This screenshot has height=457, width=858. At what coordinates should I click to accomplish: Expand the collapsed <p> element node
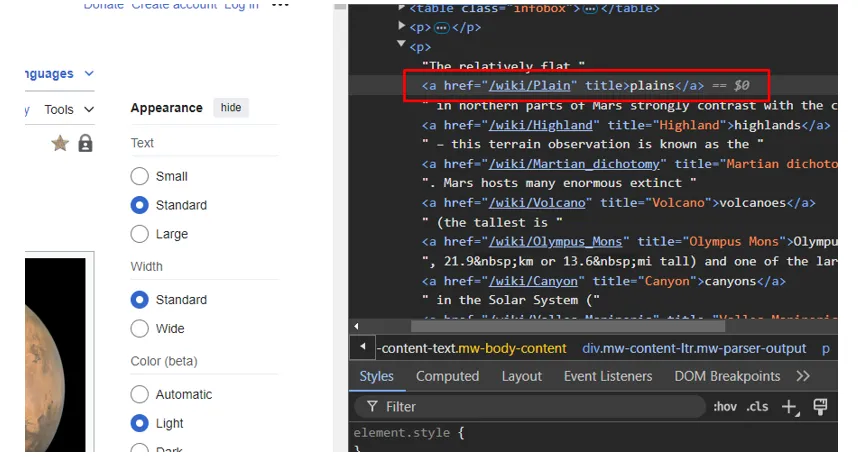point(402,25)
